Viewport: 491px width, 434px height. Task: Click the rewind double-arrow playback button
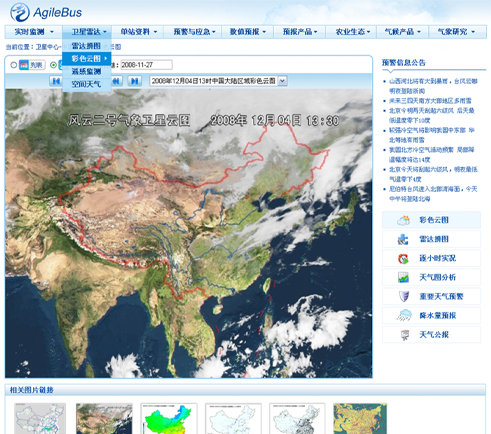pos(117,81)
